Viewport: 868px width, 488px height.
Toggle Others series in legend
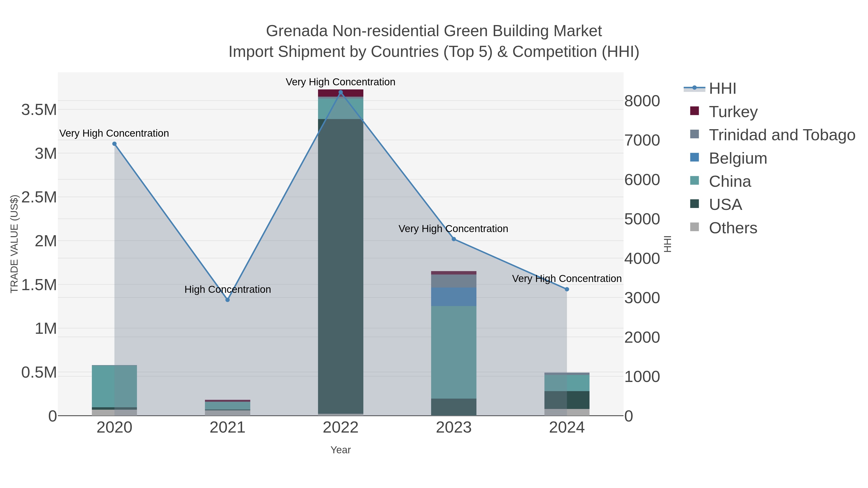723,228
